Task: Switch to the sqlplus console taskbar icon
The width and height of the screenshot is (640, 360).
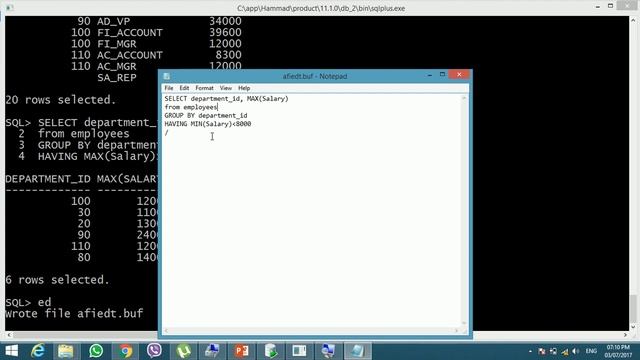Action: [300, 351]
